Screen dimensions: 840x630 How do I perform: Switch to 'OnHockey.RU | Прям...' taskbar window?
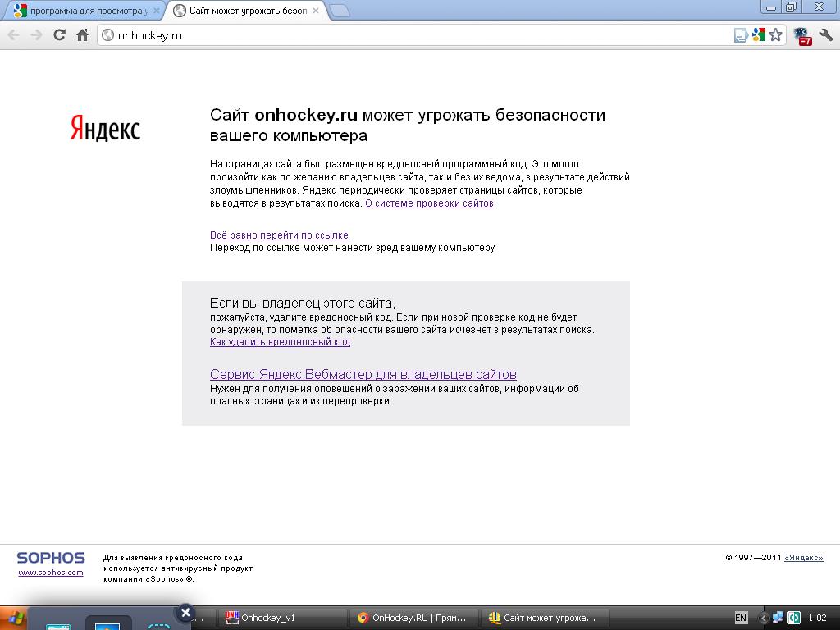414,618
